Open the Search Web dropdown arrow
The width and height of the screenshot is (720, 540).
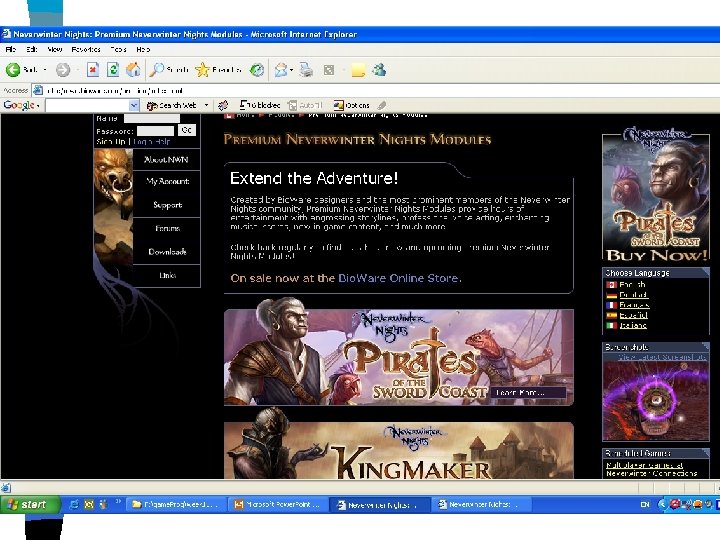pos(207,106)
